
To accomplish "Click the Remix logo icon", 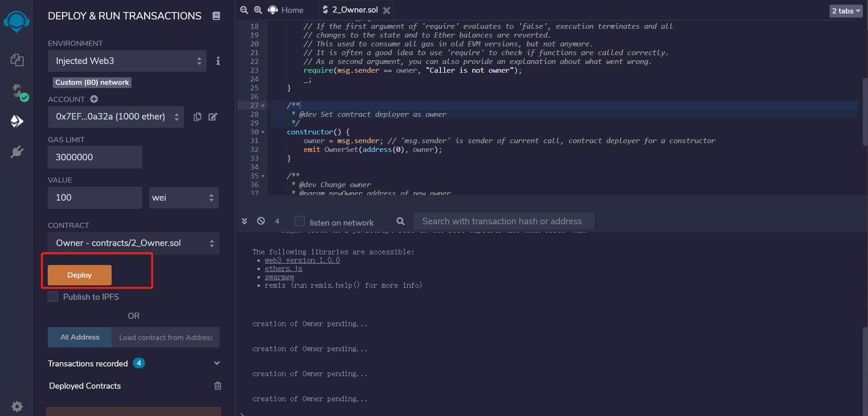I will [17, 21].
